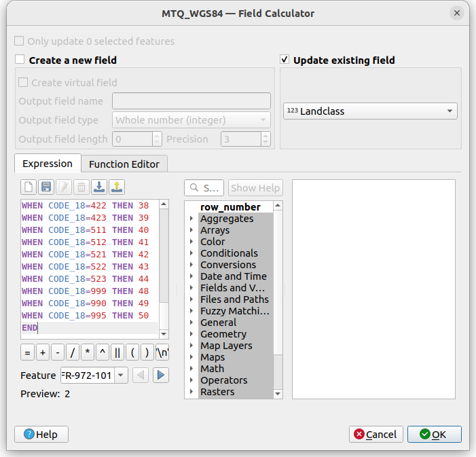Import user expressions with the download icon
The image size is (476, 457).
99,187
